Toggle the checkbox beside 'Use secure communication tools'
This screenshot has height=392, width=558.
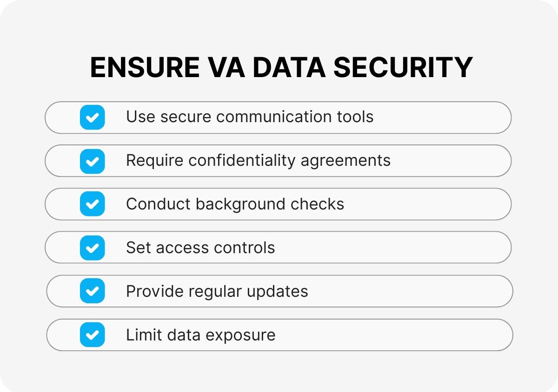92,117
